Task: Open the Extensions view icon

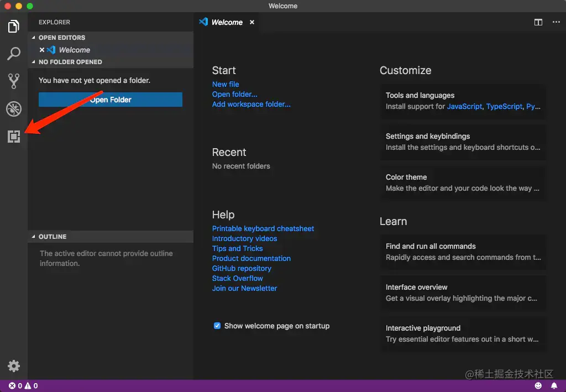Action: 14,137
